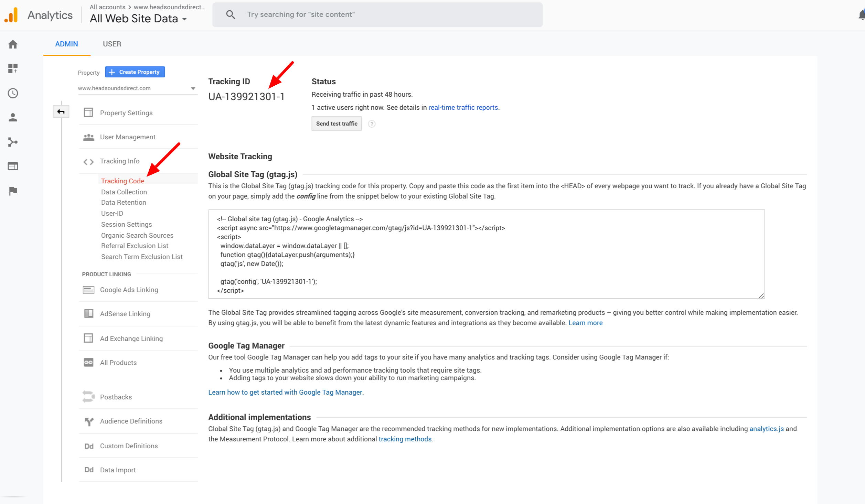This screenshot has width=865, height=504.
Task: Click the Google Analytics logo icon
Action: click(x=11, y=15)
